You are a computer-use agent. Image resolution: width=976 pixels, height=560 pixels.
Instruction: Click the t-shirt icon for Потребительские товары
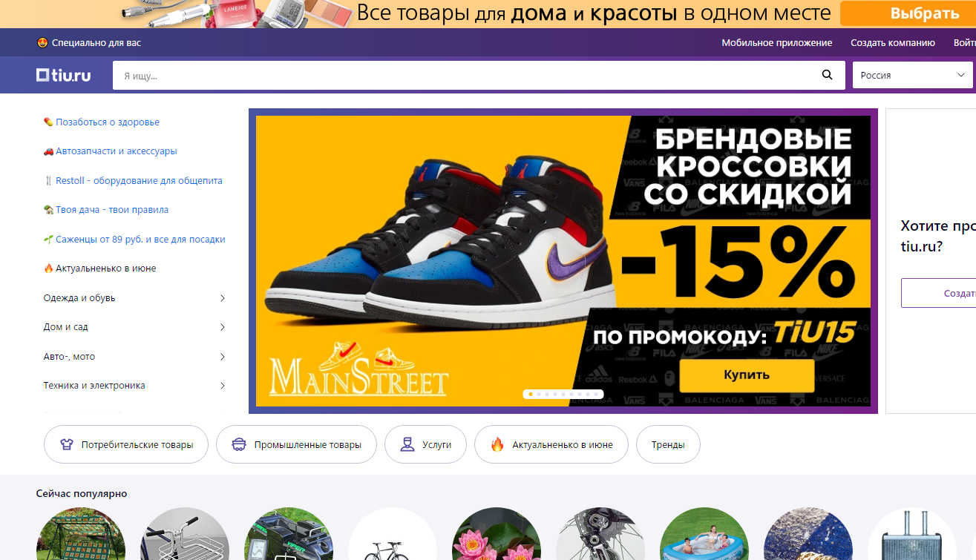[x=67, y=444]
